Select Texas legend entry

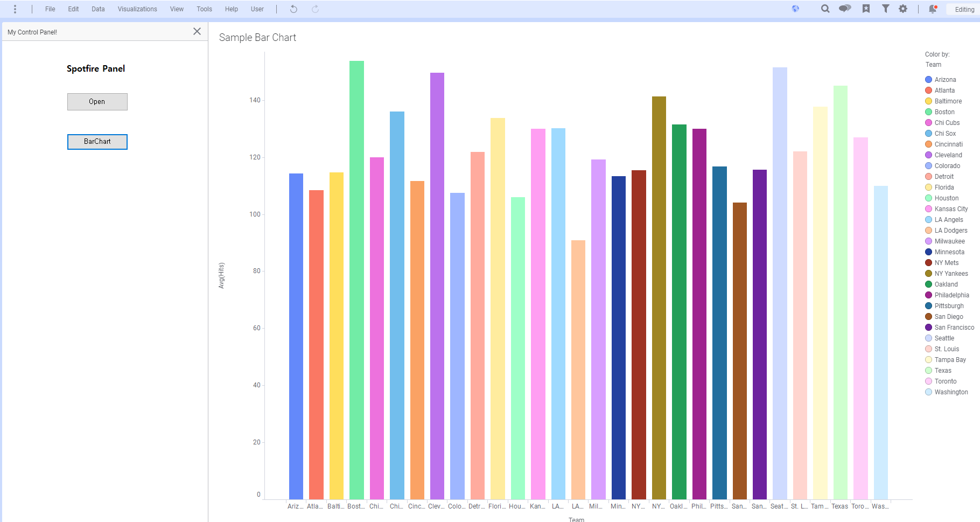[x=938, y=371]
